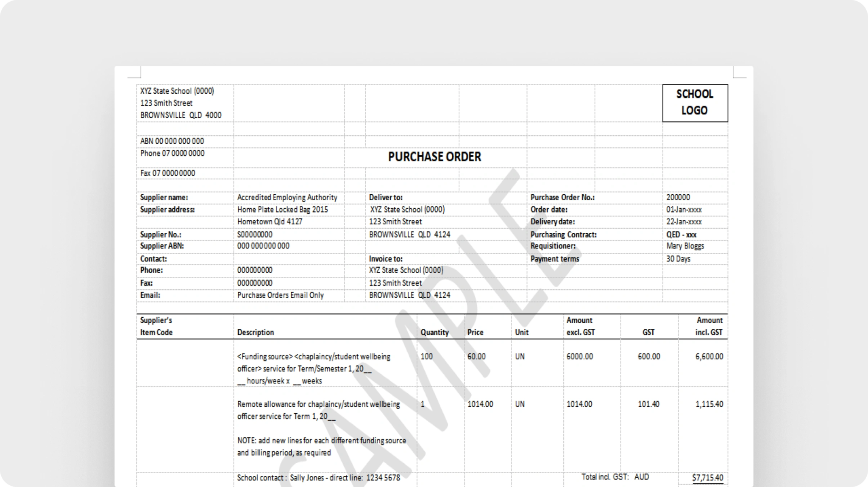Viewport: 868px width, 487px height.
Task: Click the SCHOOL LOGO box
Action: pos(695,103)
